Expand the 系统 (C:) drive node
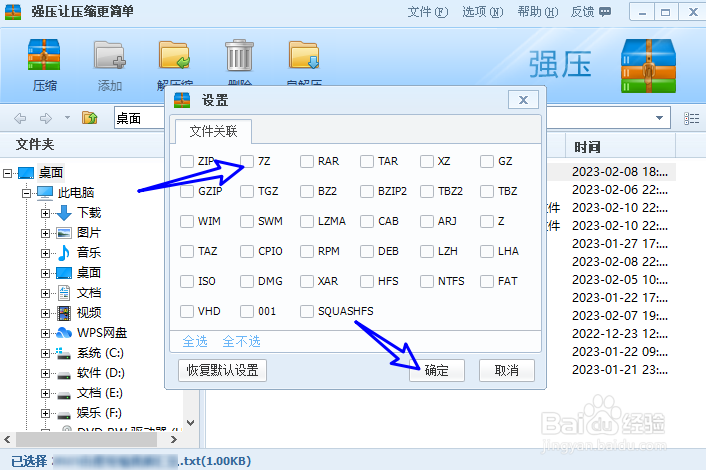The width and height of the screenshot is (706, 470). [45, 353]
